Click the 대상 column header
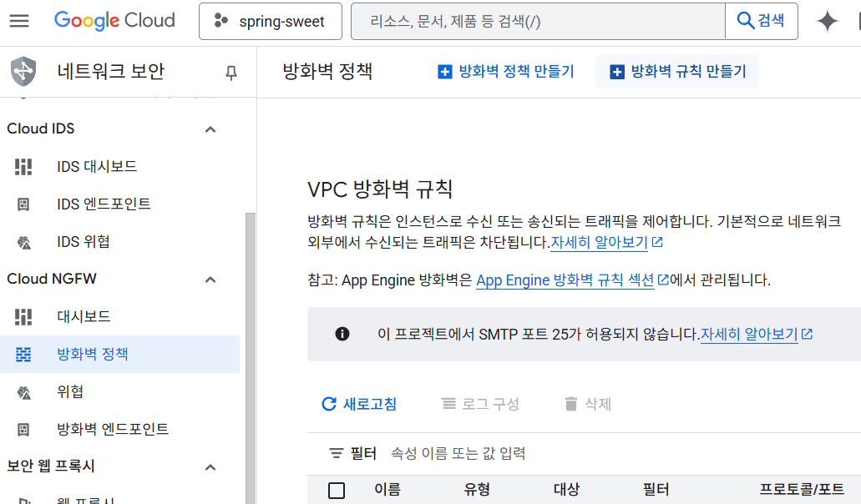 point(567,489)
